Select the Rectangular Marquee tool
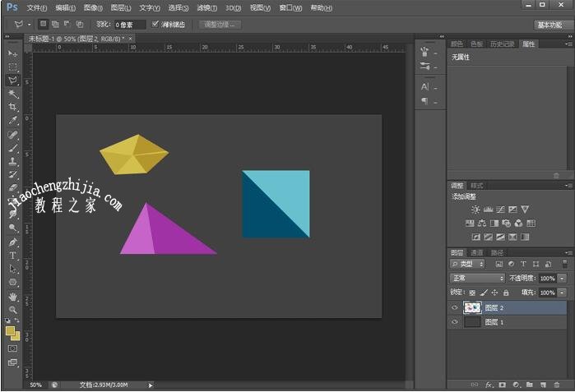575x392 pixels. (12, 67)
